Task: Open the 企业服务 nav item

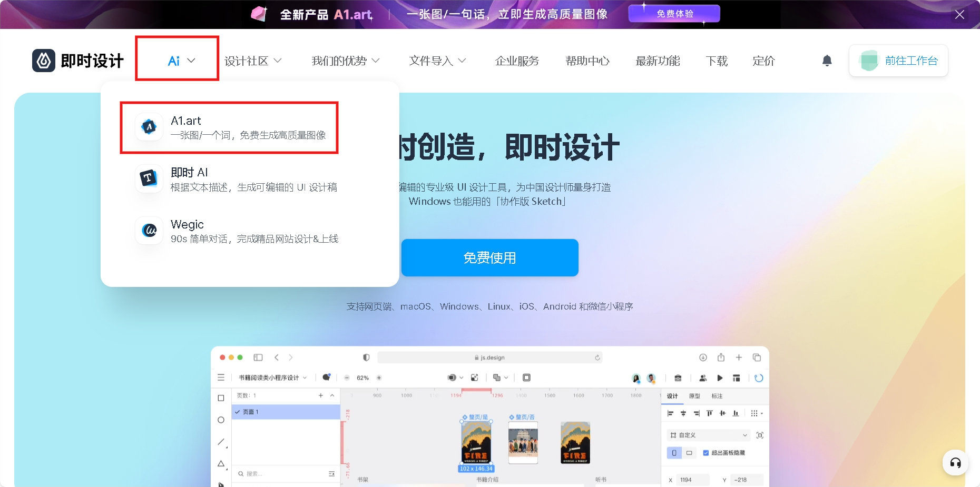Action: pos(517,61)
